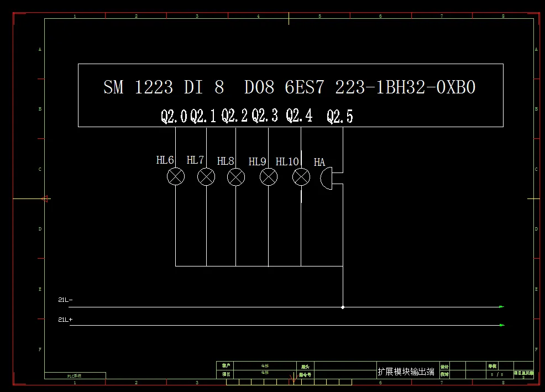This screenshot has height=392, width=545.
Task: Click the 客户 cell in the title block
Action: [226, 365]
